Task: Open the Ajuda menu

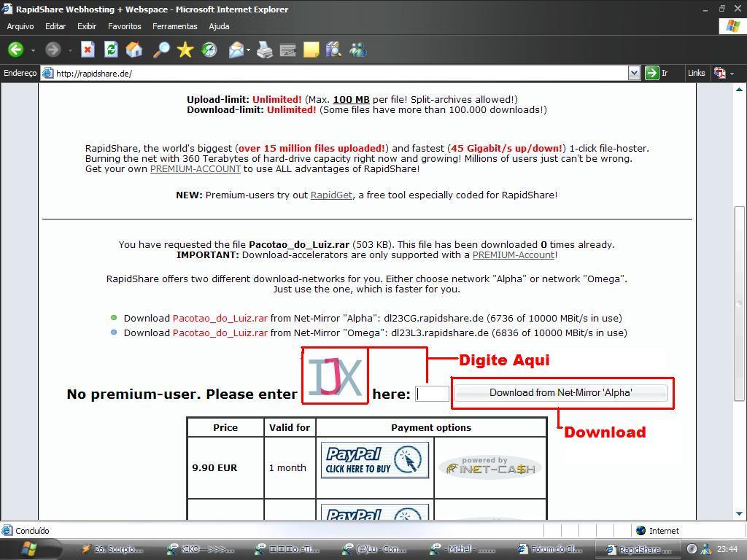Action: [x=219, y=26]
